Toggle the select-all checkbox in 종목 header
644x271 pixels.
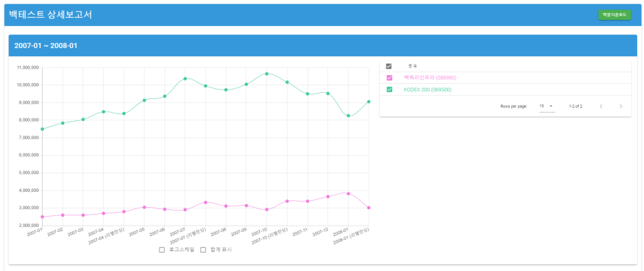[x=389, y=66]
